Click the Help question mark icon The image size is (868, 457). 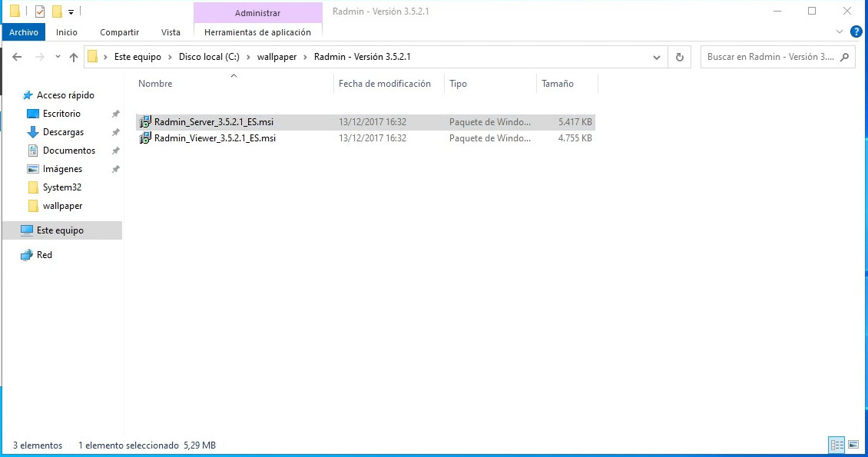pyautogui.click(x=856, y=31)
